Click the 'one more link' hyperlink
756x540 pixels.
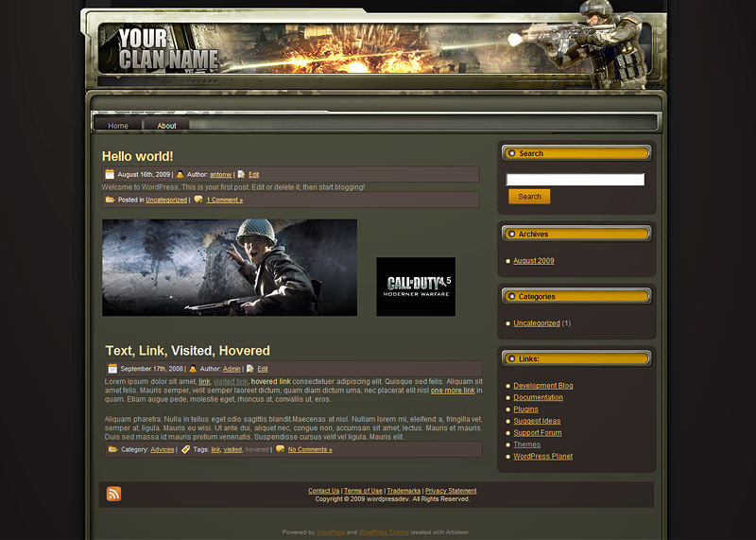click(x=453, y=391)
